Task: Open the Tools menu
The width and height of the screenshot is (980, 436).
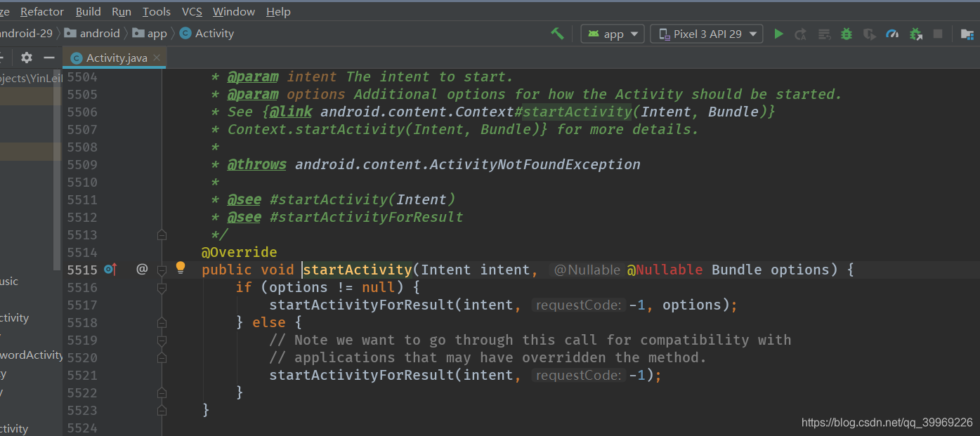Action: coord(156,11)
